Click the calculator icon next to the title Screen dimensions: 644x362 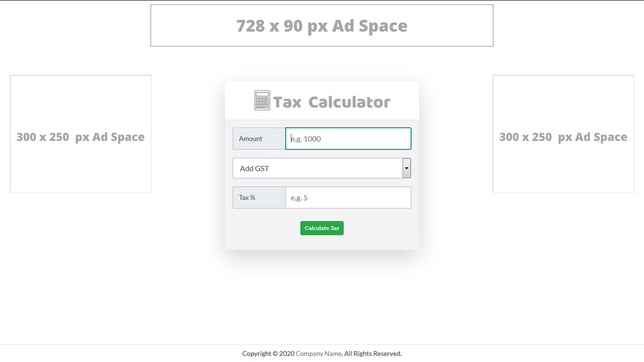[x=261, y=100]
